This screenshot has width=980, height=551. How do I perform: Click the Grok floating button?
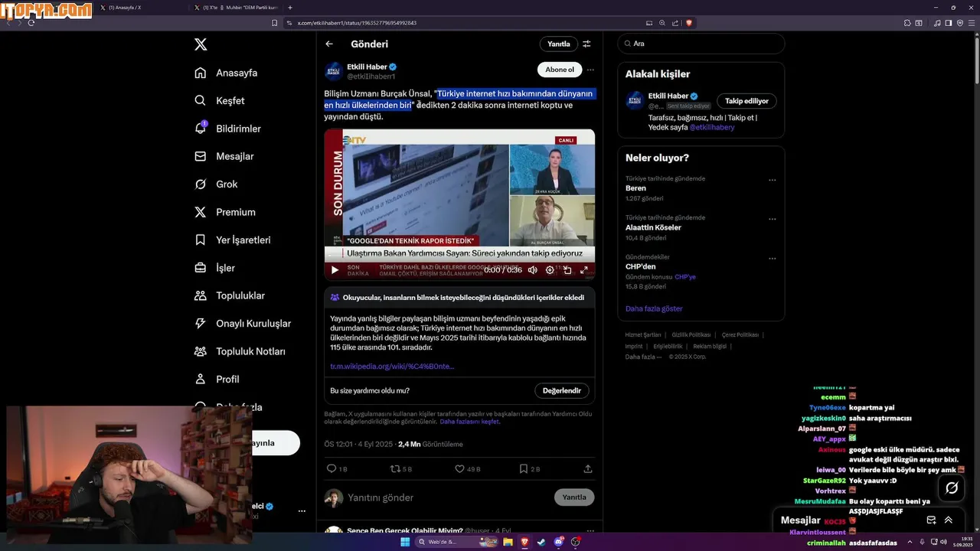(952, 487)
